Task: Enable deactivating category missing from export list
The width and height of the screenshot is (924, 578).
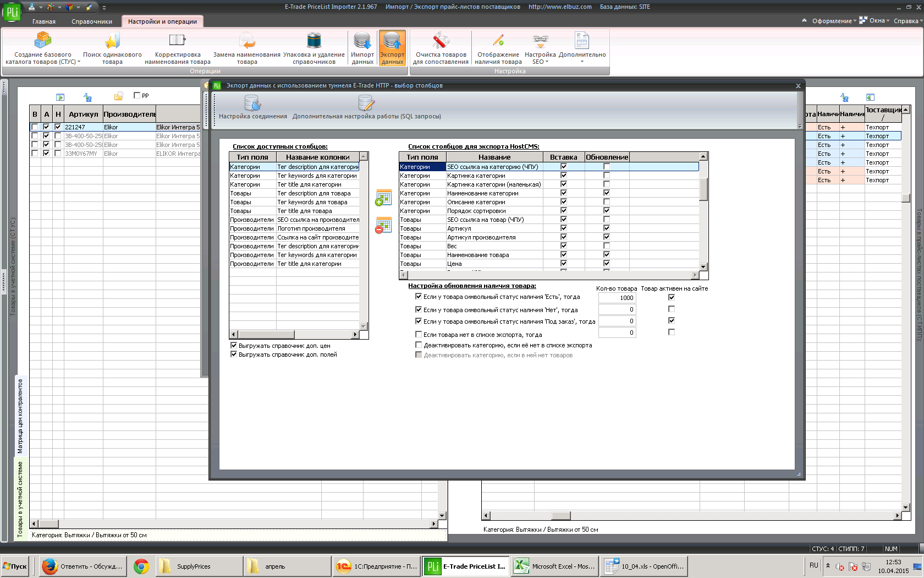Action: (419, 345)
